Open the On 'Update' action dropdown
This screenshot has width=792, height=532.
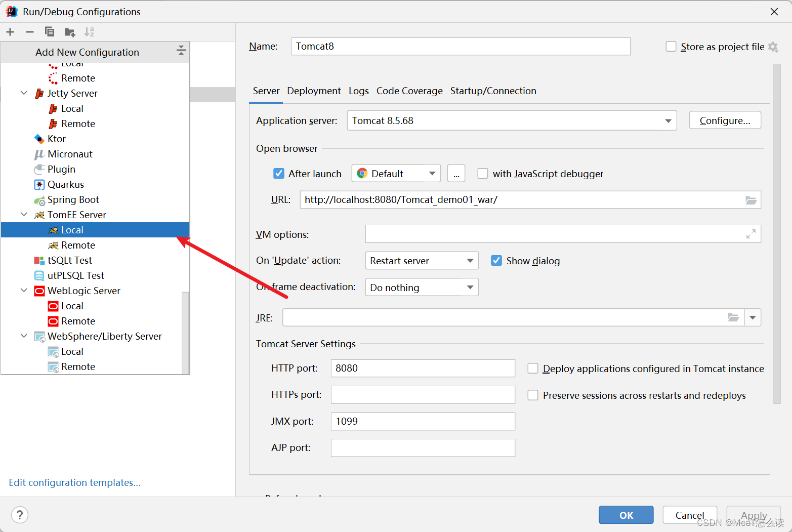(422, 261)
